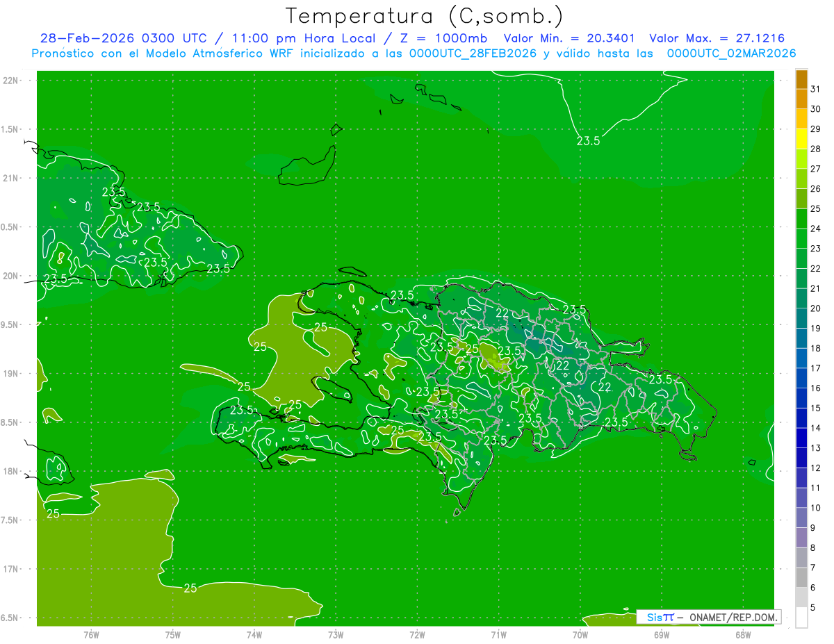Click the 71W longitude axis label
Screen dimensions: 834x644
coord(498,634)
